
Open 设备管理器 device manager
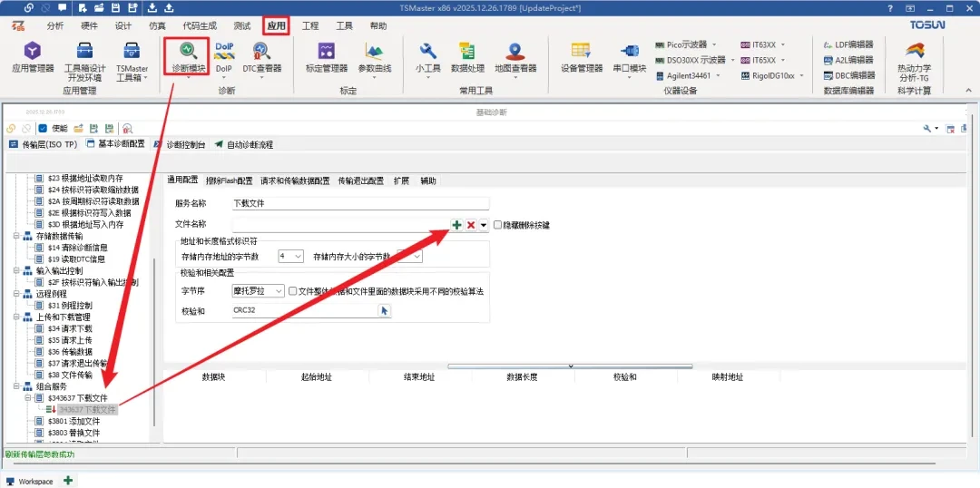coord(582,57)
